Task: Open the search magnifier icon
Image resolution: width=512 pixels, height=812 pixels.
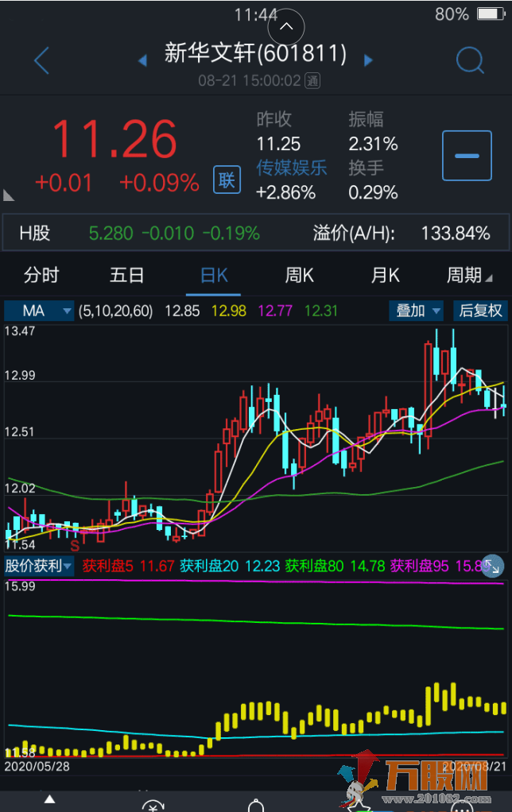Action: coord(470,60)
